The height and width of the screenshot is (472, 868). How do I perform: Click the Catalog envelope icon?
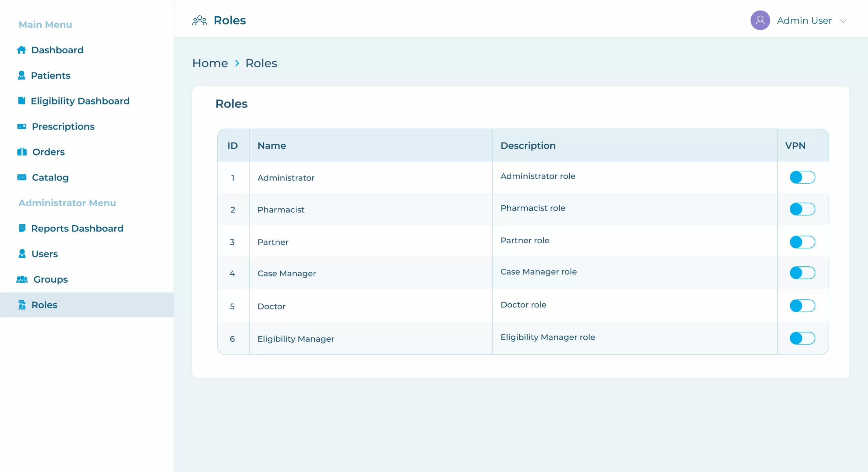pos(22,177)
